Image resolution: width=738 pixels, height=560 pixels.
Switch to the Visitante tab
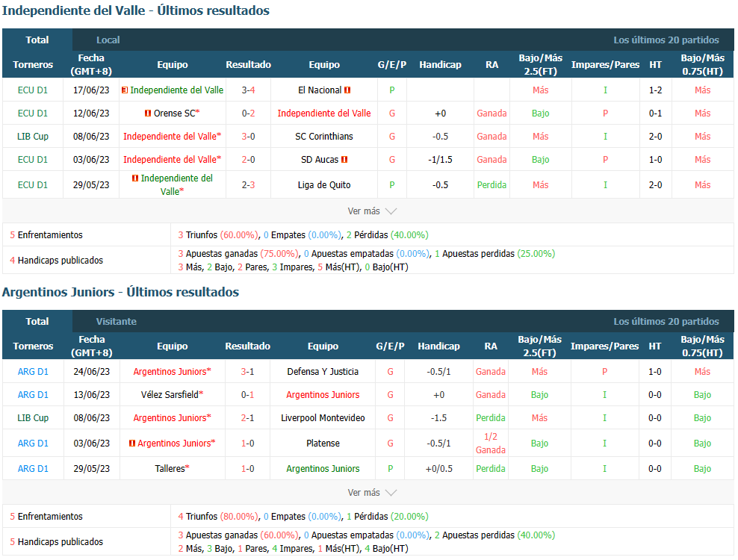[117, 321]
